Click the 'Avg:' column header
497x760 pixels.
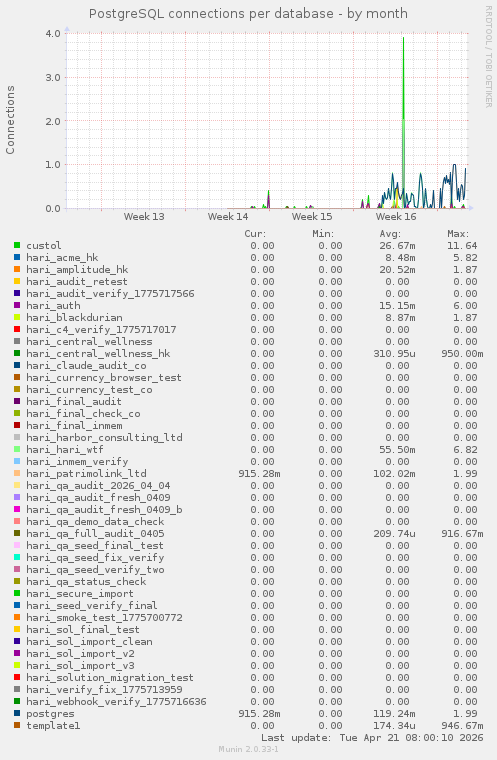click(x=390, y=234)
